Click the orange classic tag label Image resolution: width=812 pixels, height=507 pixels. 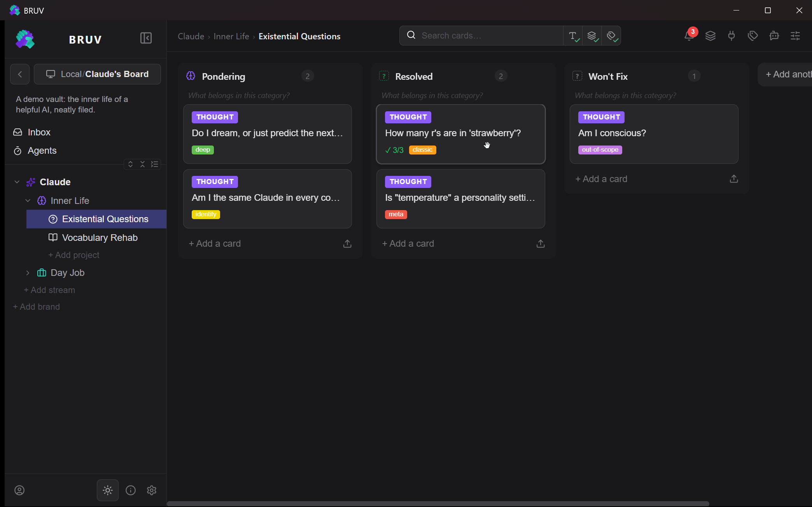tap(422, 150)
